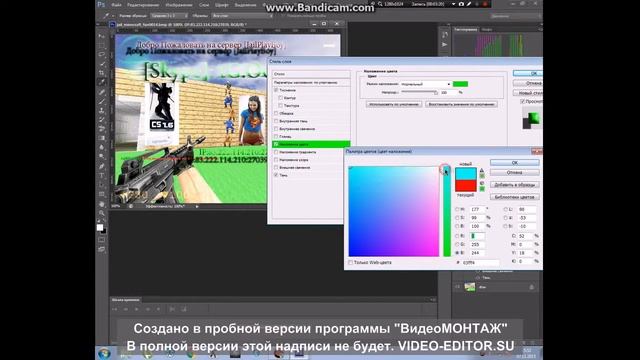Image resolution: width=640 pixels, height=360 pixels.
Task: Select the Brush tool
Action: point(101,101)
